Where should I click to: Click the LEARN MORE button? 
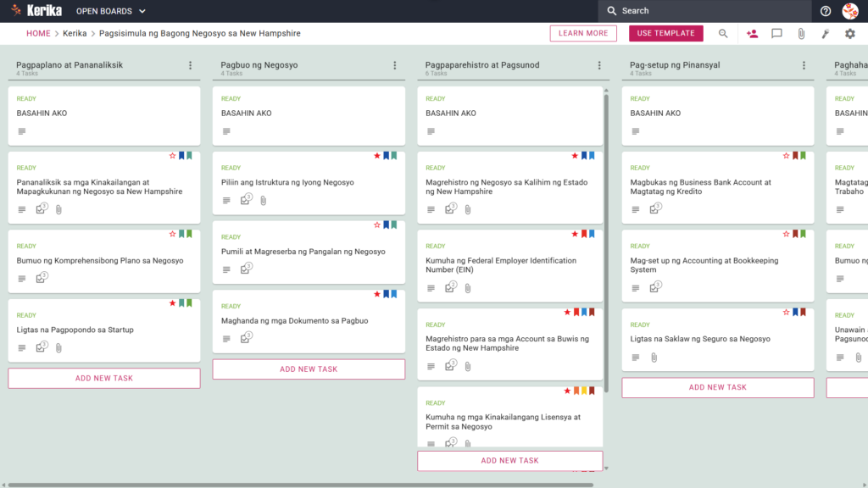(583, 33)
